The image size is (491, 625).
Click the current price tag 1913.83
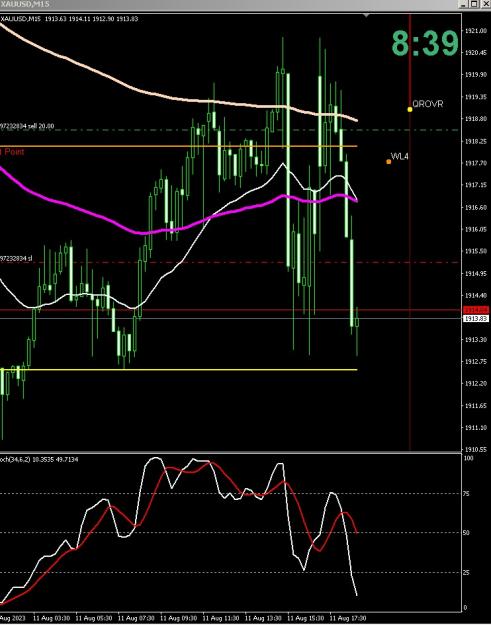476,318
